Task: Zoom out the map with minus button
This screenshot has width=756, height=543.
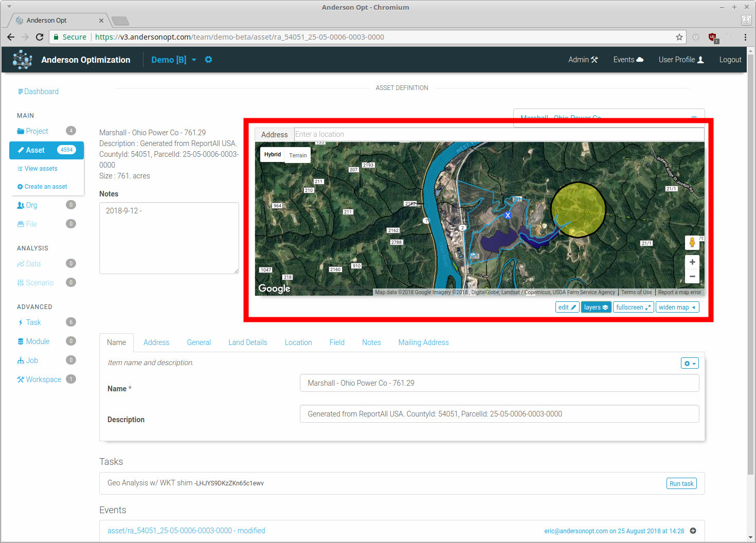Action: click(692, 277)
